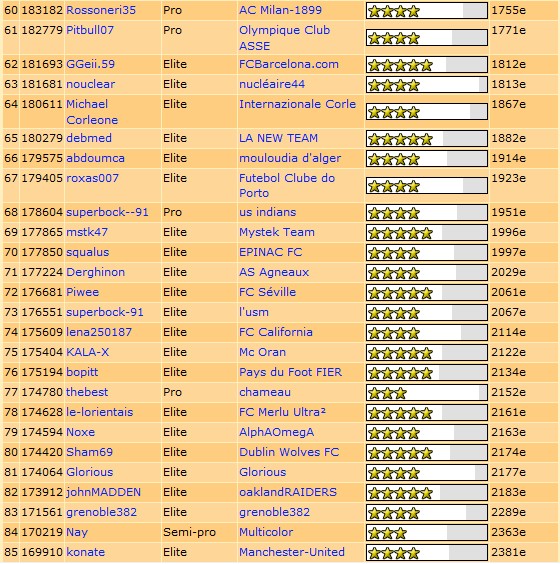Click the three-star rating for chameau

point(427,392)
